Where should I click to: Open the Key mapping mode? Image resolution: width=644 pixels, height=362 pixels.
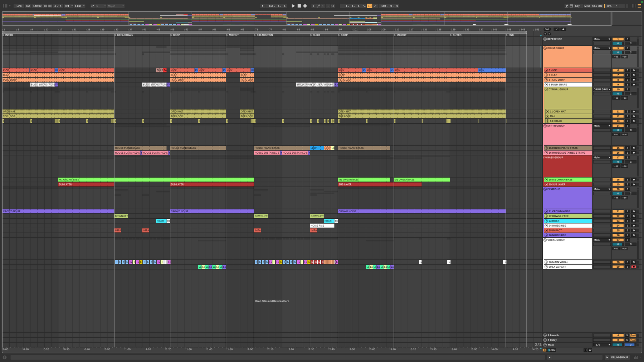577,6
